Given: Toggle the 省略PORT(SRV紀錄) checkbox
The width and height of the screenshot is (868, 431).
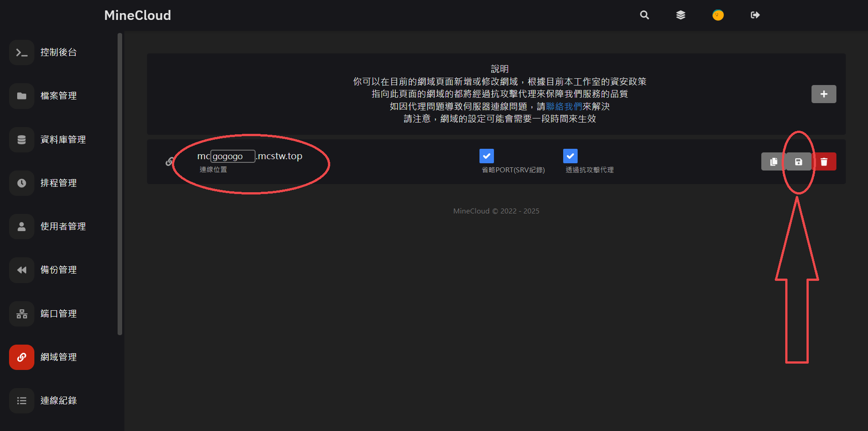Looking at the screenshot, I should pyautogui.click(x=487, y=156).
